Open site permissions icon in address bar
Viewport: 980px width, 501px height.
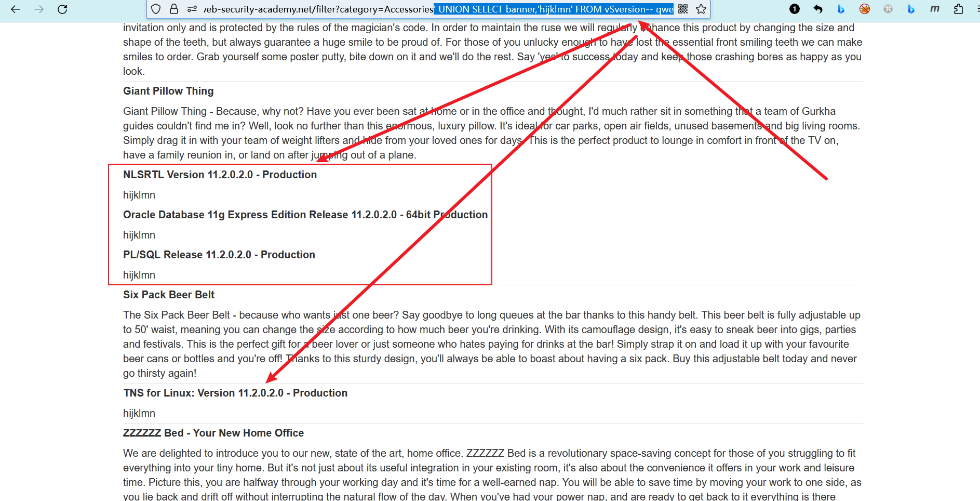coord(192,9)
